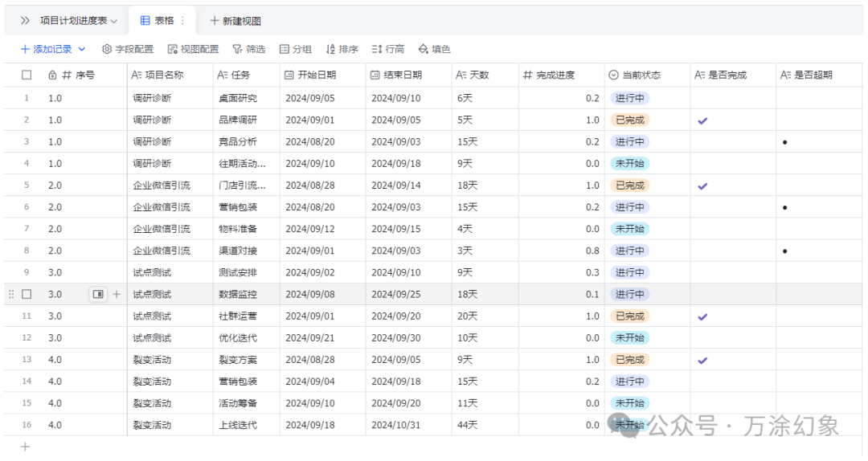This screenshot has width=868, height=461.
Task: Click add row plus at table bottom
Action: coord(25,447)
